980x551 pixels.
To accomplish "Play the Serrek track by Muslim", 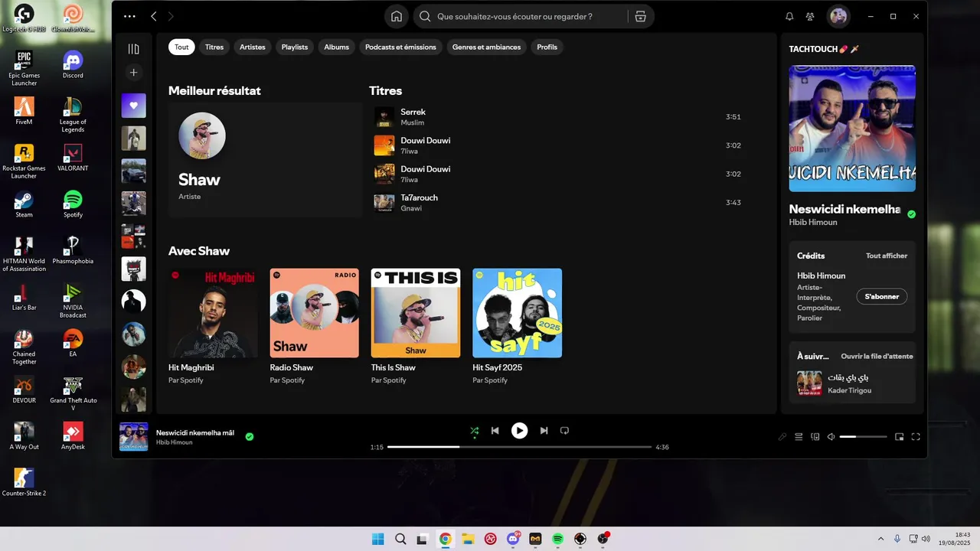I will (x=558, y=117).
